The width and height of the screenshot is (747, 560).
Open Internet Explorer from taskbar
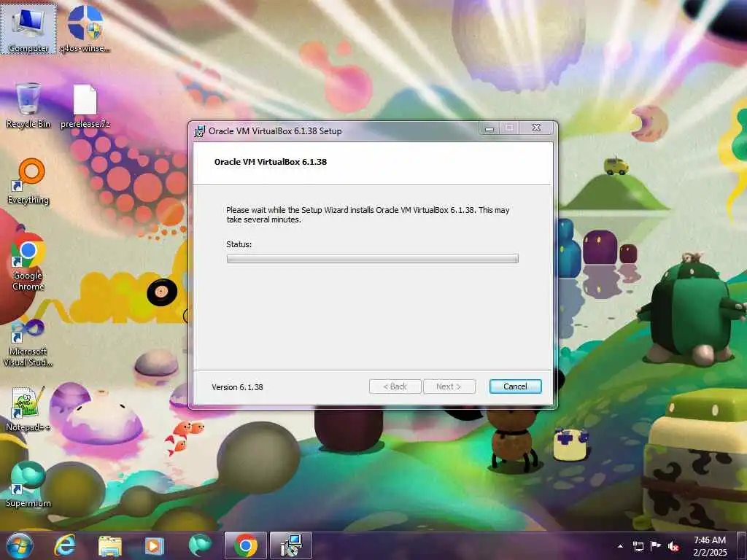click(65, 545)
